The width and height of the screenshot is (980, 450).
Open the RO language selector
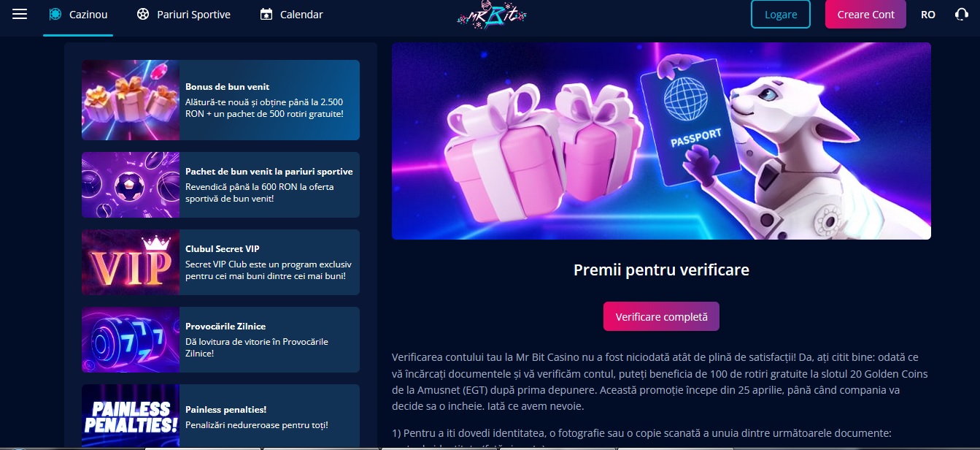tap(928, 15)
